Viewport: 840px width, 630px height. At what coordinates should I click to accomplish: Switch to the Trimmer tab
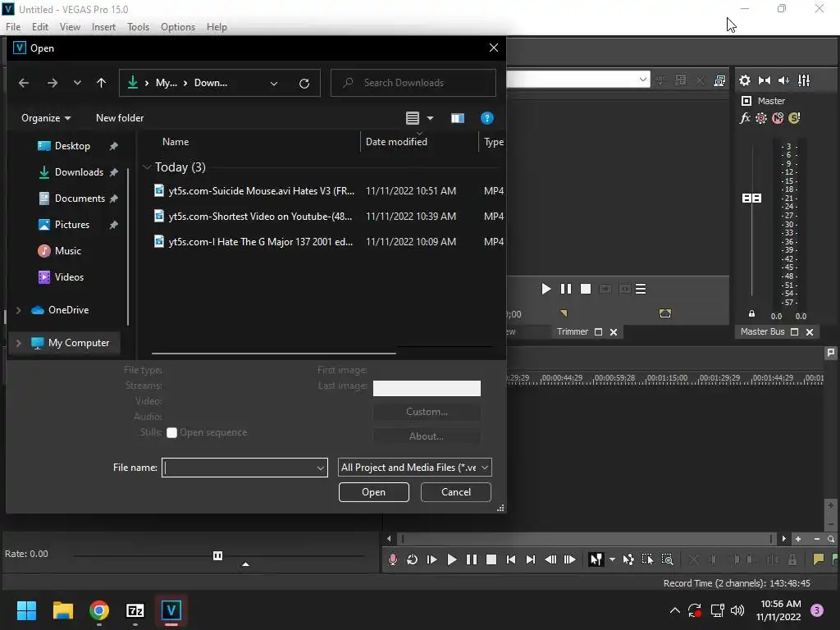pos(572,331)
